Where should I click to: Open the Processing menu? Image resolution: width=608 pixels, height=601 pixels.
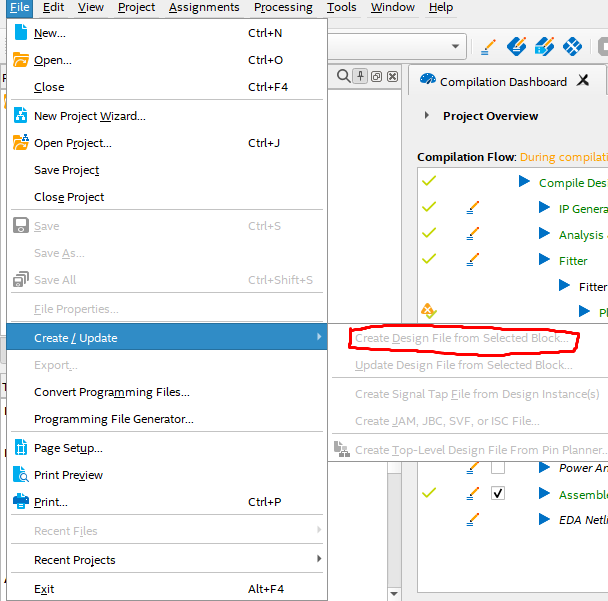click(x=283, y=7)
